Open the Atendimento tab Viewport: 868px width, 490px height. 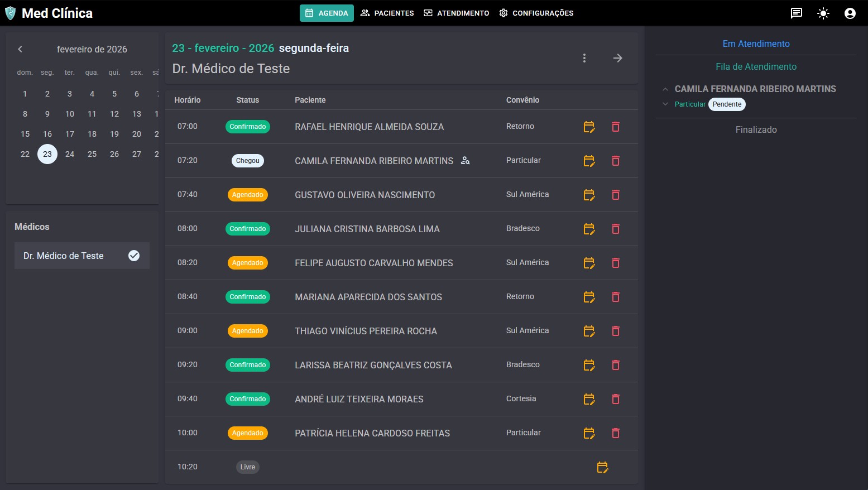tap(457, 13)
